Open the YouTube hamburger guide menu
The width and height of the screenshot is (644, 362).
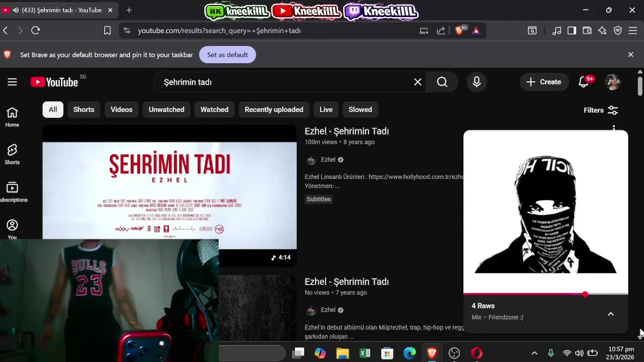(12, 82)
